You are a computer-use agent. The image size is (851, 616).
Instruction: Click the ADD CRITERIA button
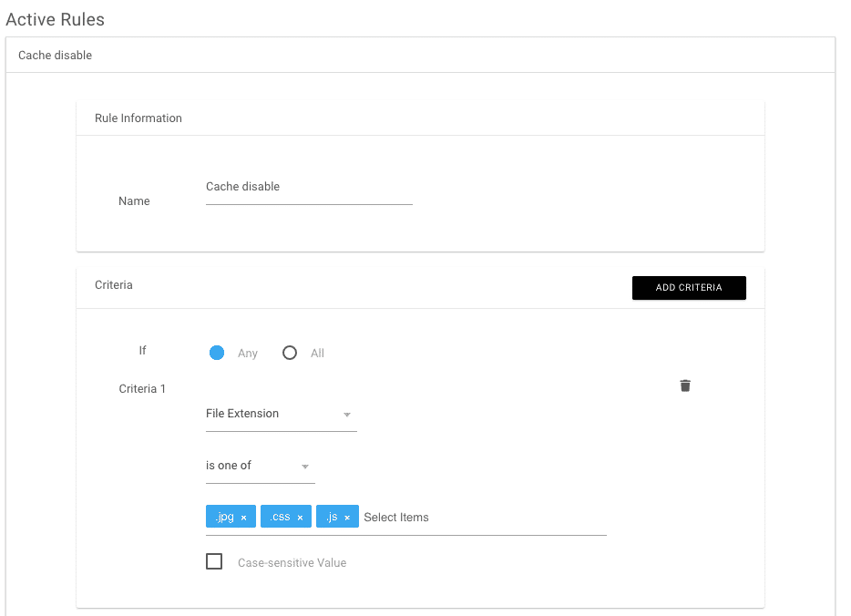click(689, 288)
